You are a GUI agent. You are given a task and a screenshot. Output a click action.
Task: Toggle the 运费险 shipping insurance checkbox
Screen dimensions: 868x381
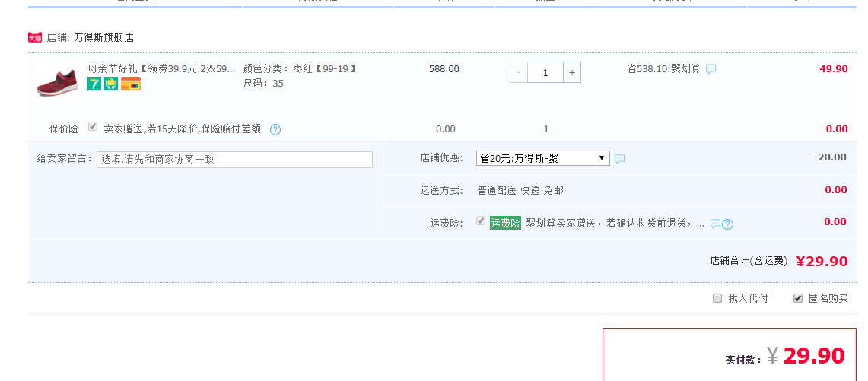point(481,221)
